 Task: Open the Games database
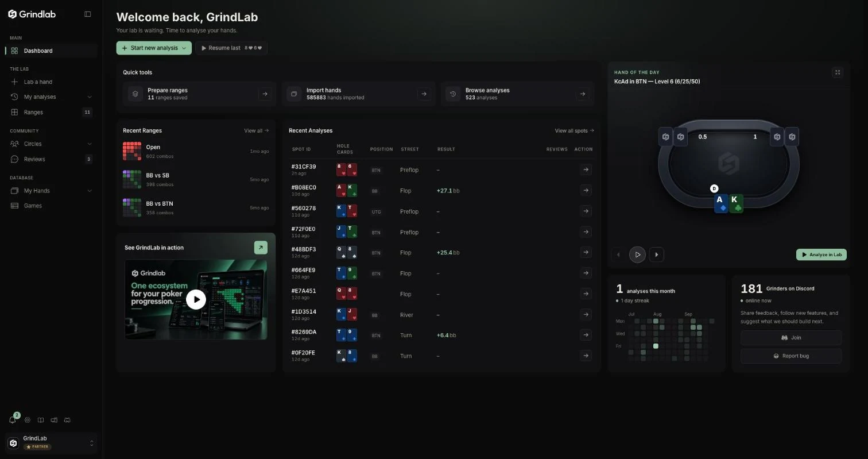coord(52,206)
